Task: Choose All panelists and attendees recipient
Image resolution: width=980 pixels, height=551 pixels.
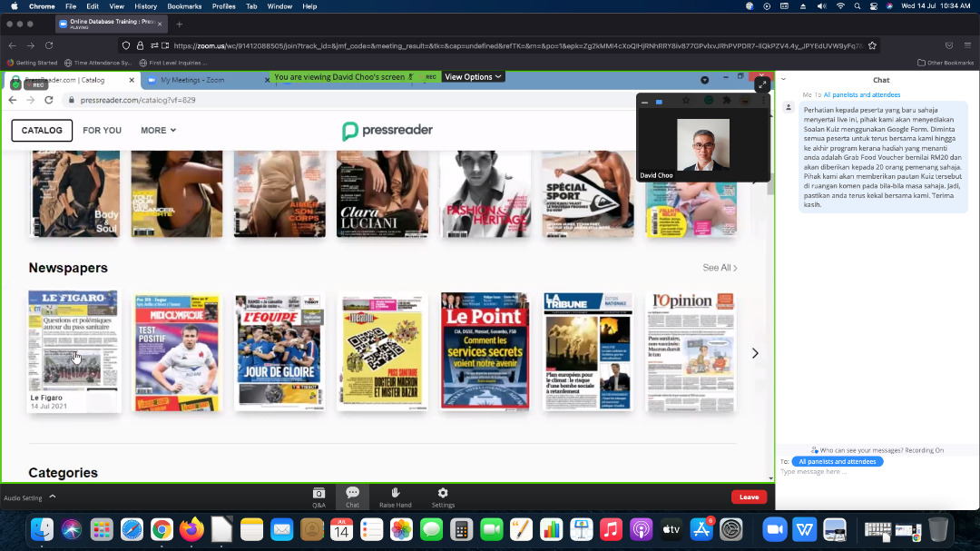Action: 837,461
